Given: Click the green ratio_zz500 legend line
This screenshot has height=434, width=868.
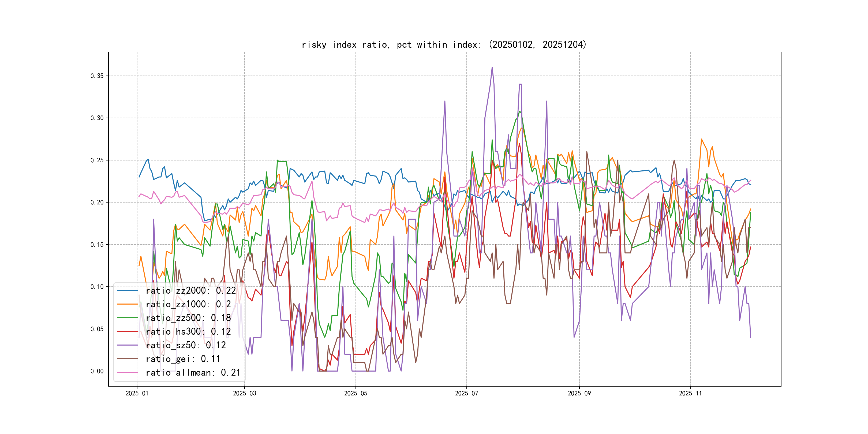Looking at the screenshot, I should (x=128, y=318).
